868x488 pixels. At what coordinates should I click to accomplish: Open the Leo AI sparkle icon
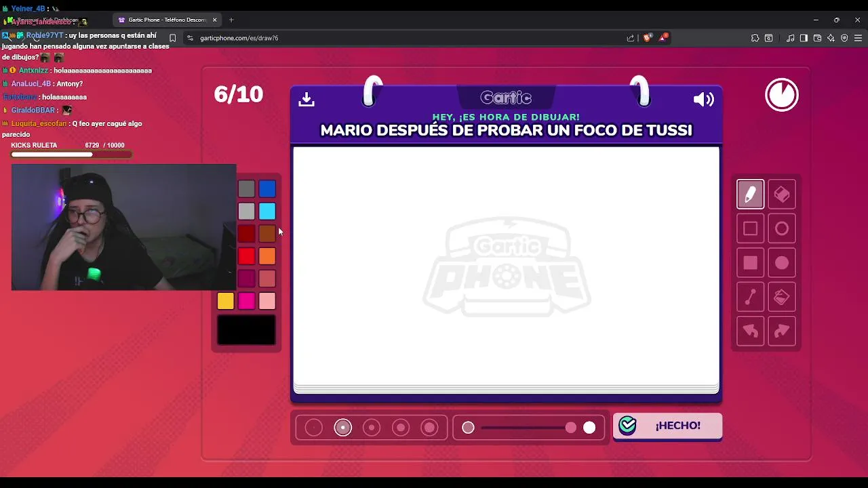pos(831,38)
